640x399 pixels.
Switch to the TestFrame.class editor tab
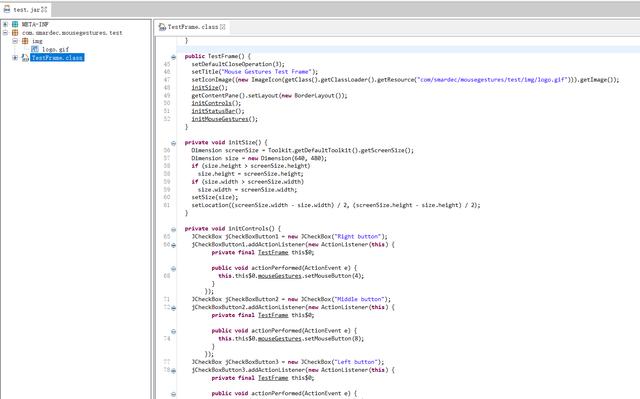[x=192, y=27]
